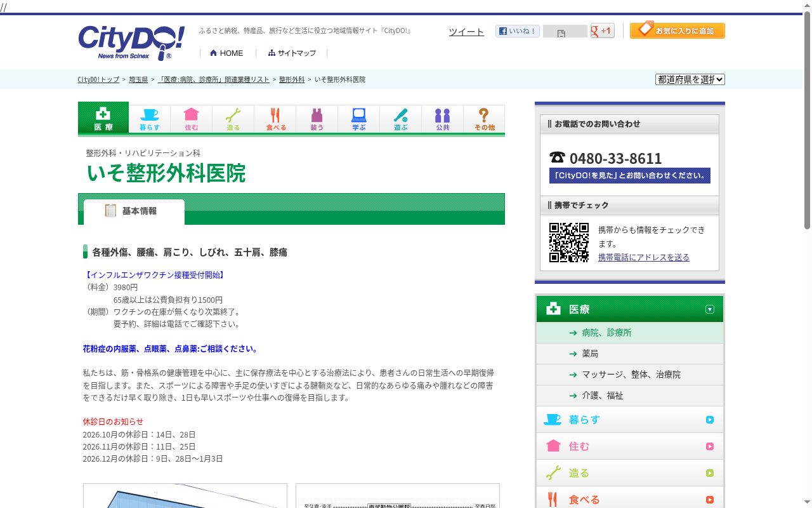The image size is (812, 508).
Task: Click the いそ整形外科医院 heading
Action: (x=166, y=173)
